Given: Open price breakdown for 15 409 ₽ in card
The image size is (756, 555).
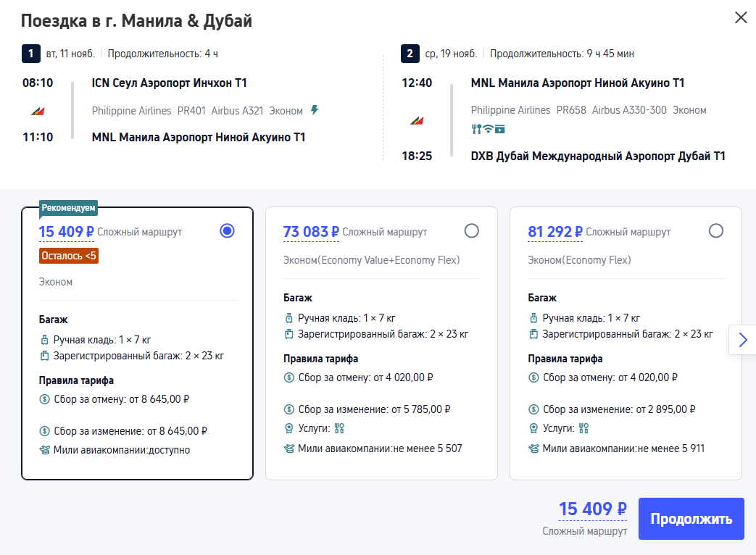Looking at the screenshot, I should pyautogui.click(x=66, y=232).
